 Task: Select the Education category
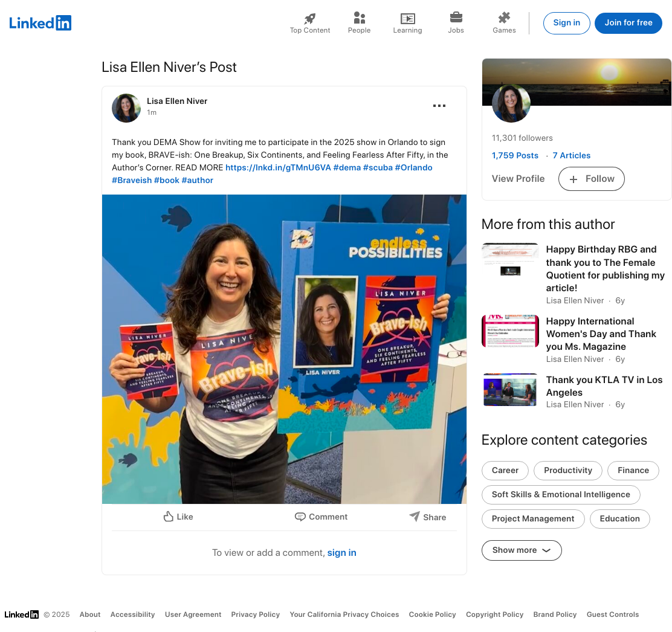tap(619, 519)
